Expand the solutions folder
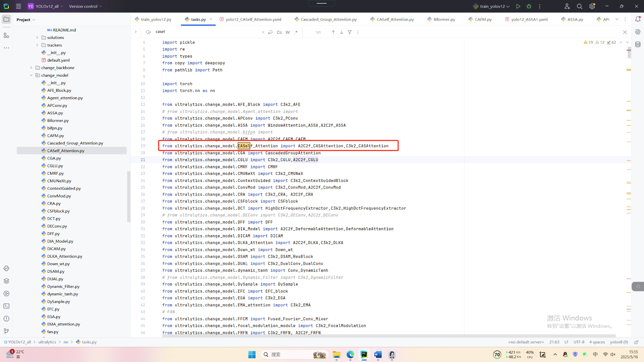644x362 pixels. [x=37, y=38]
